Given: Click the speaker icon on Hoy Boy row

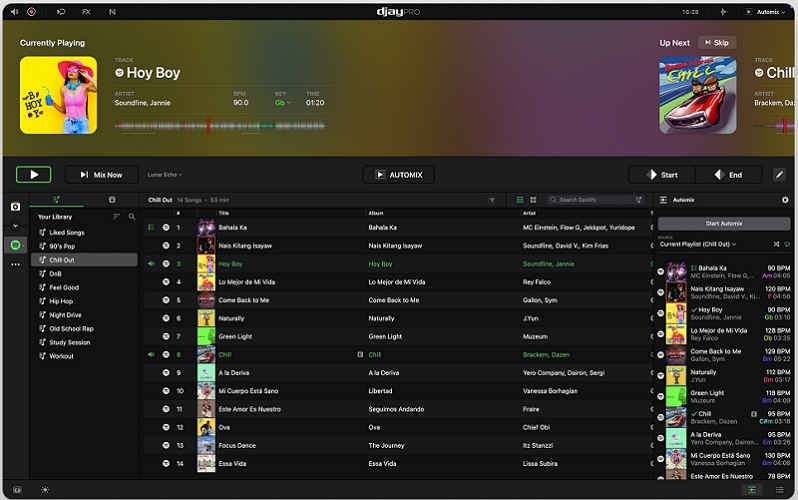Looking at the screenshot, I should [x=151, y=264].
